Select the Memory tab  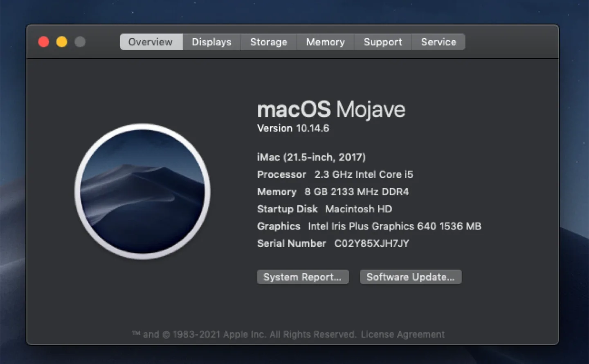(x=325, y=42)
